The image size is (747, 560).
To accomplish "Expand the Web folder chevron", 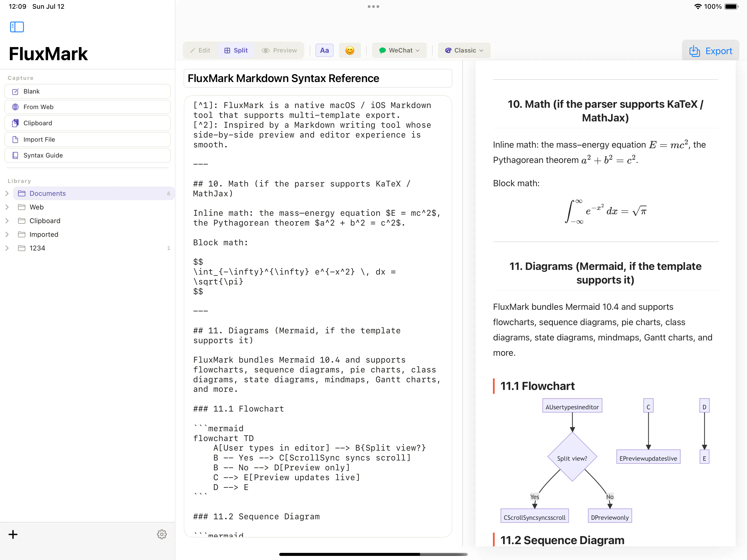I will coord(7,207).
